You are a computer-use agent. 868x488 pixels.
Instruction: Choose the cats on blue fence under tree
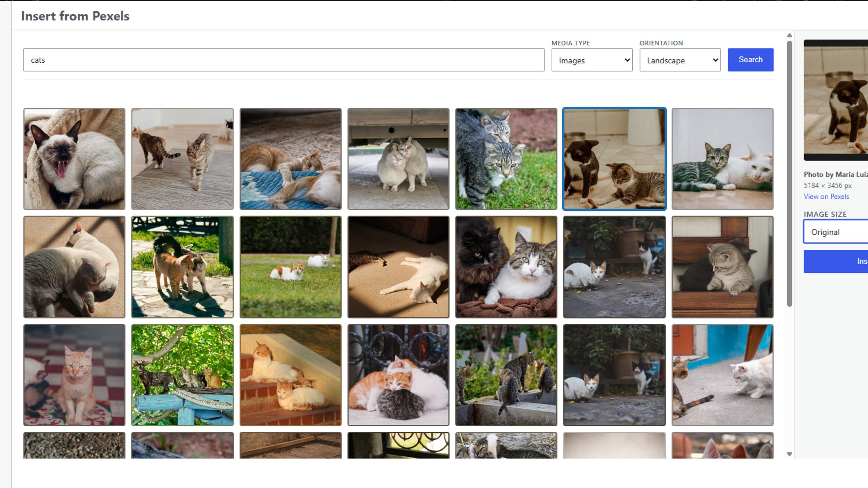point(182,375)
